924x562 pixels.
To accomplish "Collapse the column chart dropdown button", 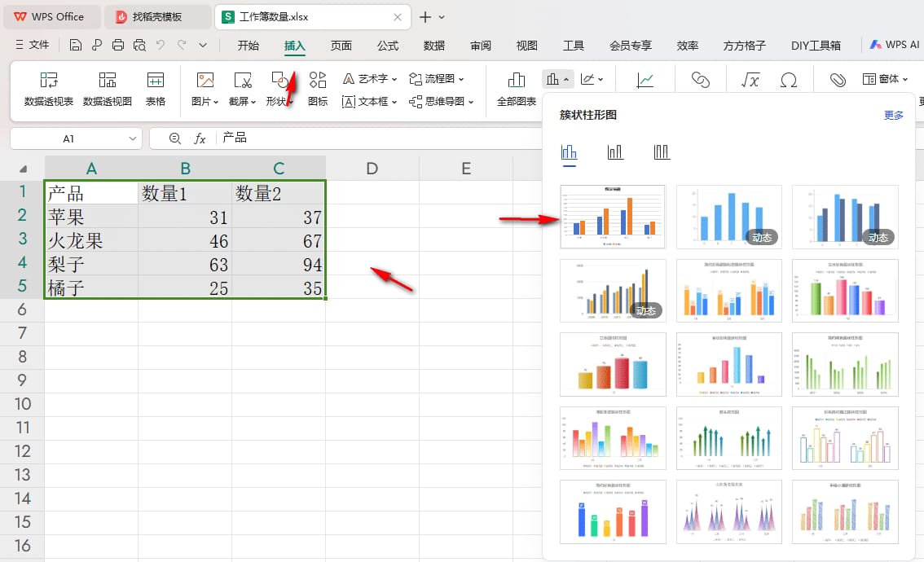I will click(557, 79).
